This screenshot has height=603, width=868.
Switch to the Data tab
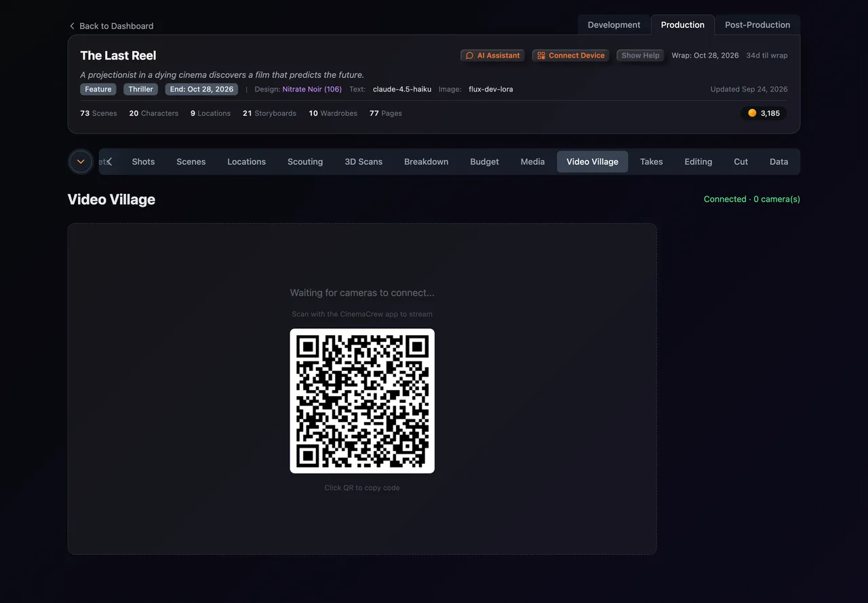tap(779, 161)
